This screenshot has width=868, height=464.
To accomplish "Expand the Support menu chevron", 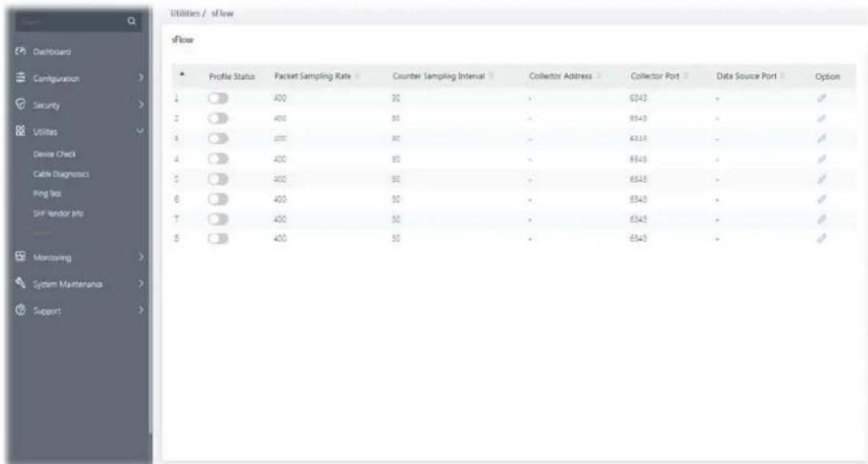I will coord(141,310).
